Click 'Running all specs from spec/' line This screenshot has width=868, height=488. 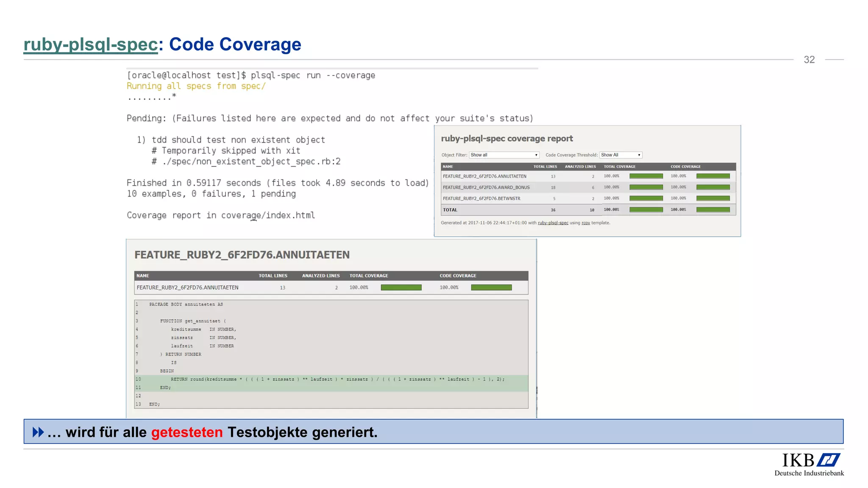tap(196, 86)
